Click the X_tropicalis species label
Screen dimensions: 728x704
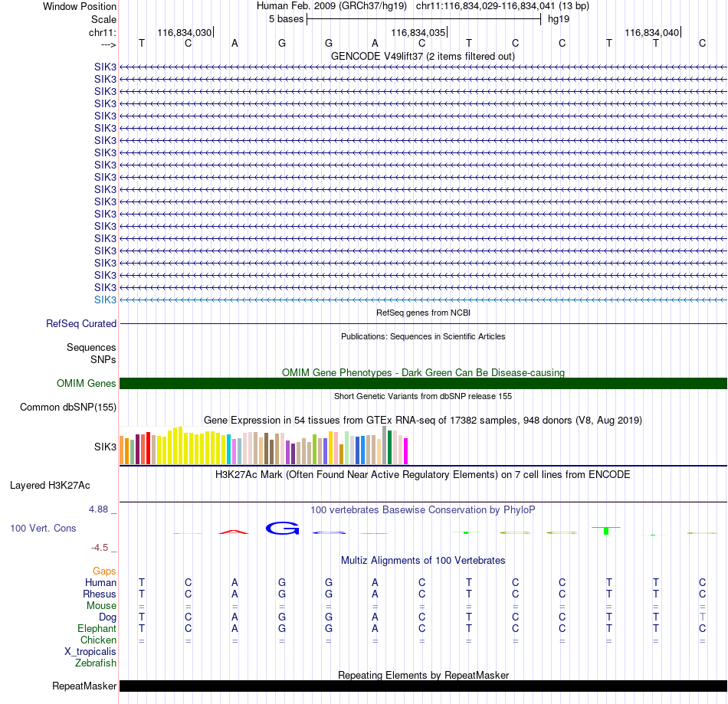click(90, 652)
